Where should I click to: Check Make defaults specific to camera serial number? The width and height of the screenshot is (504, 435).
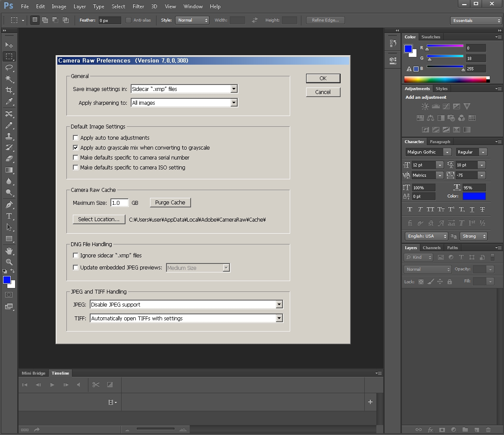coord(75,157)
